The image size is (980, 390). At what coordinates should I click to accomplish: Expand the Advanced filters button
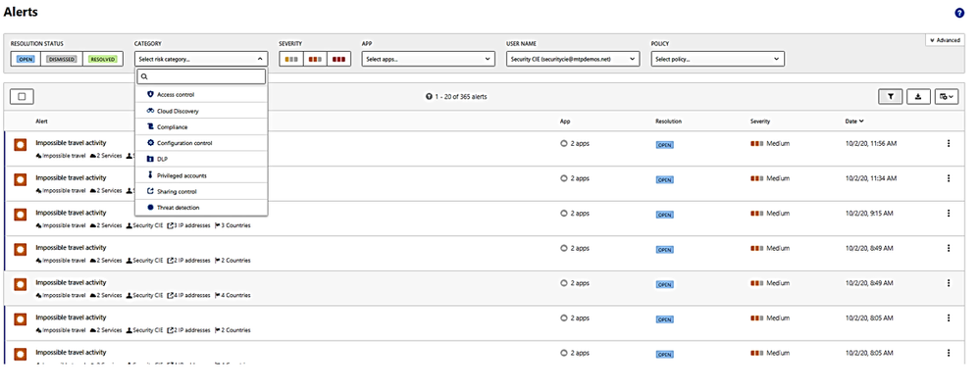click(945, 40)
